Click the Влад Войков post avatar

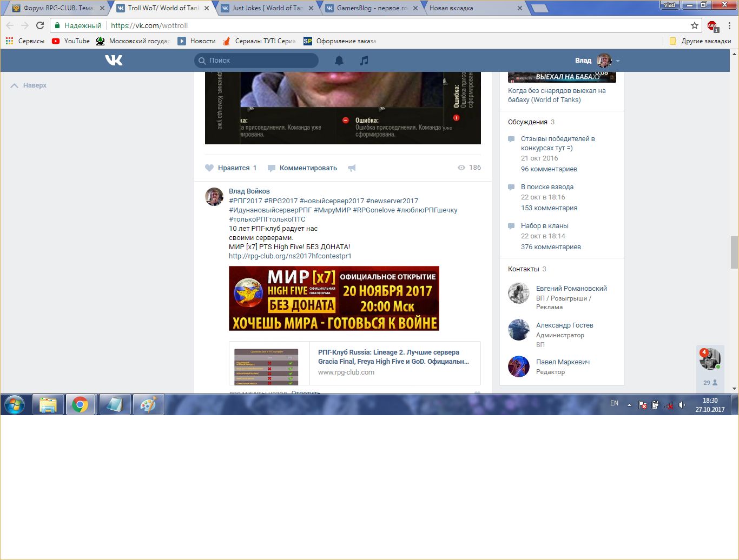tap(214, 197)
